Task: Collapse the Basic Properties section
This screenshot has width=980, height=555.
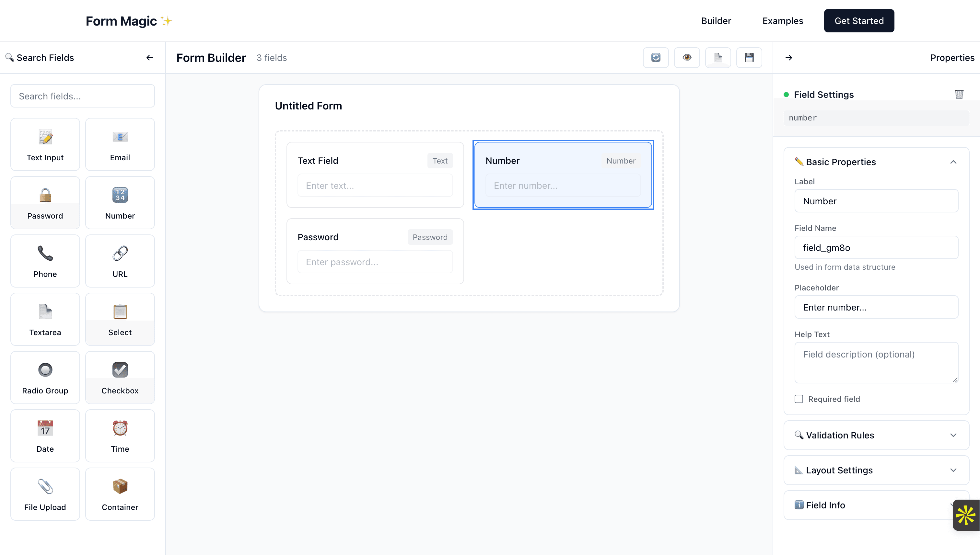Action: click(953, 162)
